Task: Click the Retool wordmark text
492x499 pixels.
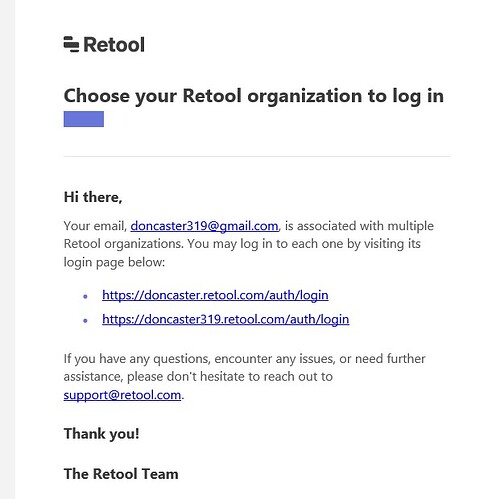Action: 114,45
